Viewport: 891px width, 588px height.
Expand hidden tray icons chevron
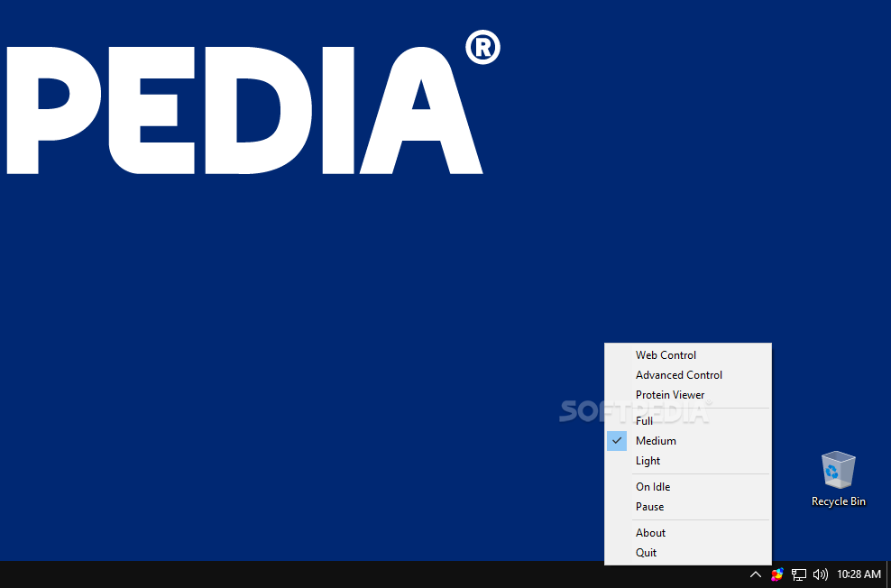click(755, 574)
